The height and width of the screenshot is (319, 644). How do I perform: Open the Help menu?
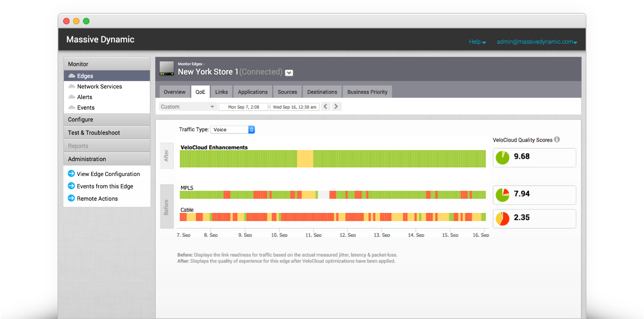477,42
